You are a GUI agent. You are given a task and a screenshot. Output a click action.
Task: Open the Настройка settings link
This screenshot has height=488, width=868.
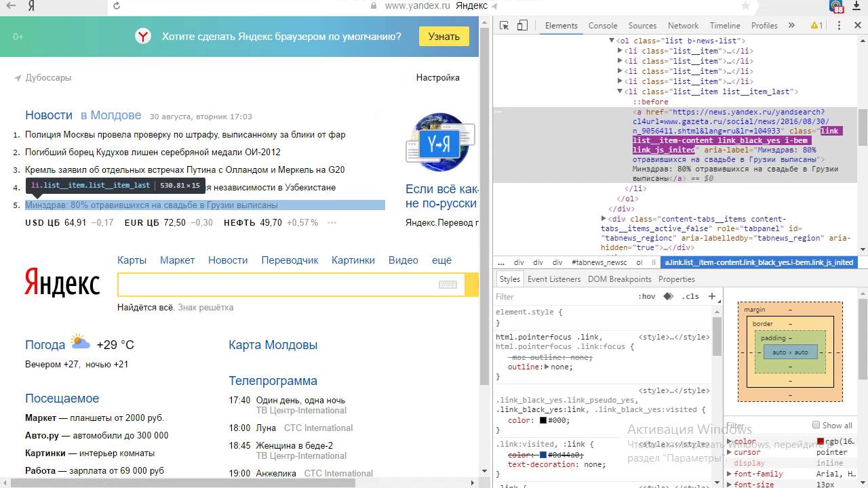click(438, 78)
